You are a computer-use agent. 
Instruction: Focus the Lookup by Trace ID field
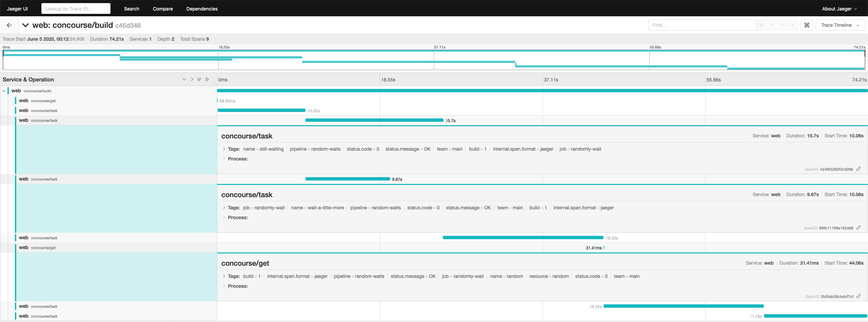pos(76,9)
